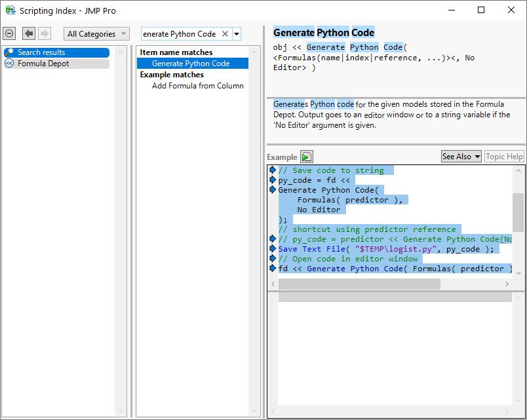Go forward with the right arrow button
Screen dimensions: 527x420
point(44,33)
